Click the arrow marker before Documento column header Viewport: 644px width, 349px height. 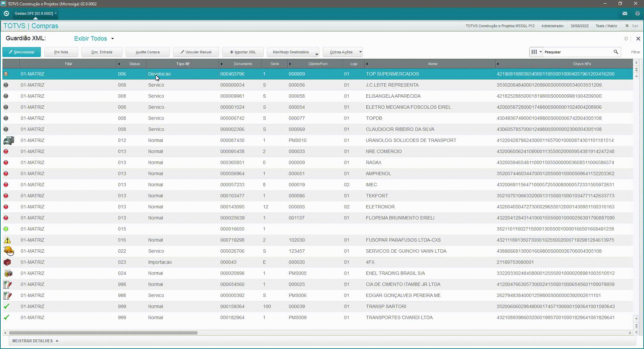click(x=221, y=64)
